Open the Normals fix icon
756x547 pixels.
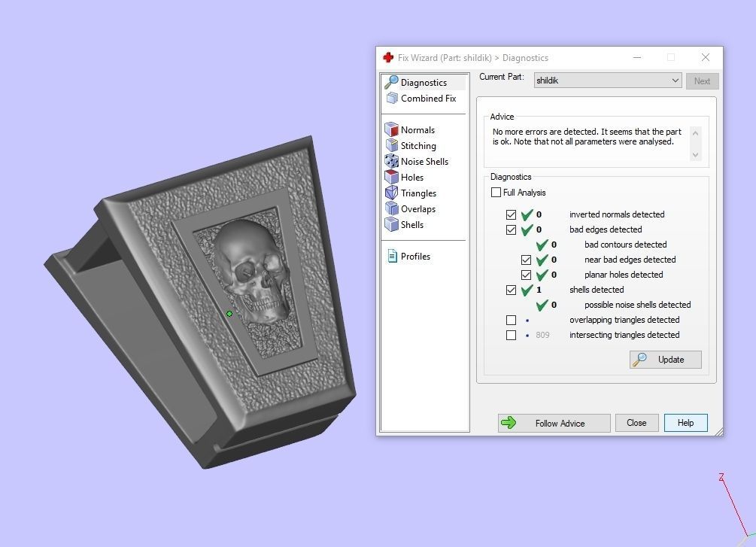[391, 129]
